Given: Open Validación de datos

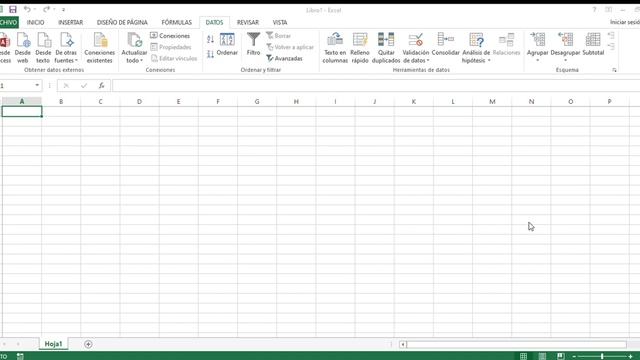Looking at the screenshot, I should 416,48.
